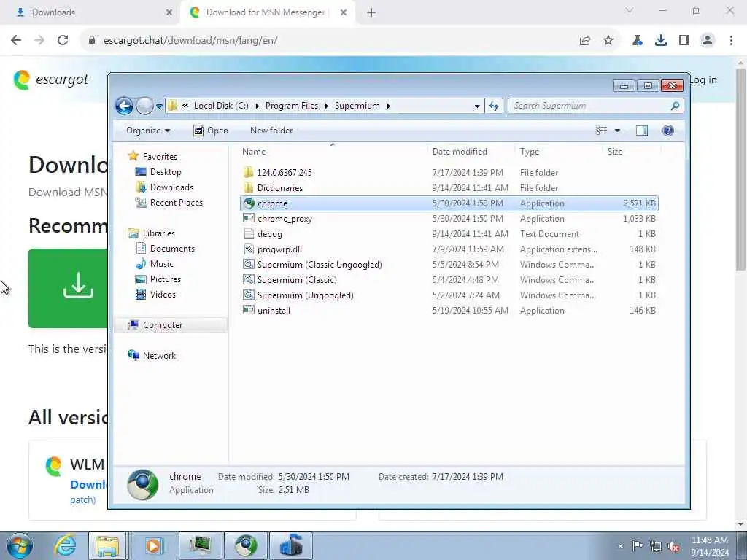Open the browser profile avatar
Screen dimensions: 747x560
(x=708, y=41)
